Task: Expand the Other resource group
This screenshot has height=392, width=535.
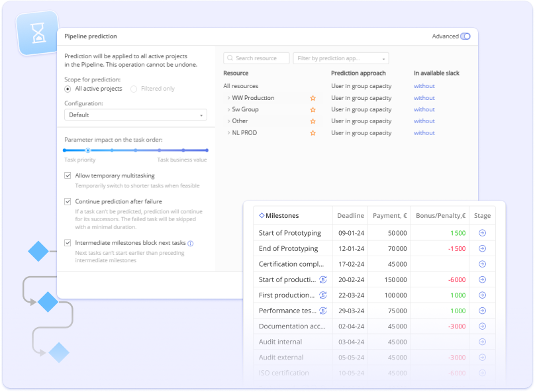Action: point(228,121)
